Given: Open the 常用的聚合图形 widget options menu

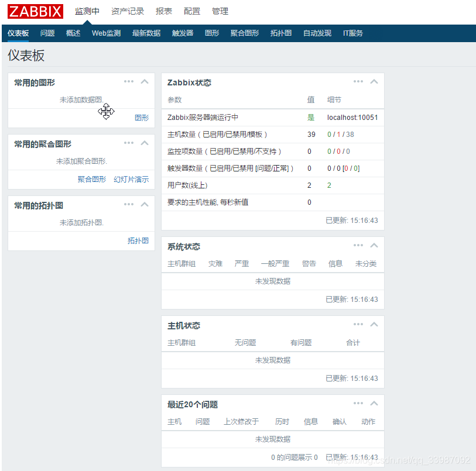Looking at the screenshot, I should tap(129, 143).
